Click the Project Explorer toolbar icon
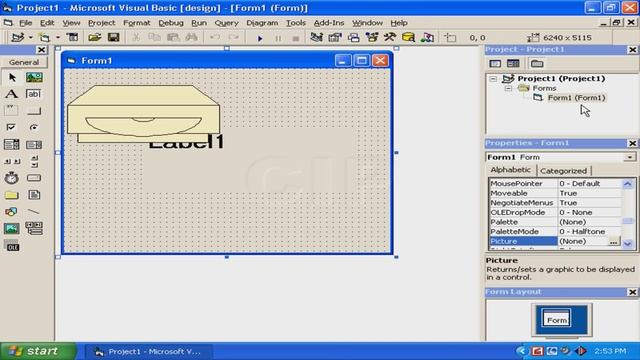Viewport: 640px width, 360px height. [x=316, y=38]
